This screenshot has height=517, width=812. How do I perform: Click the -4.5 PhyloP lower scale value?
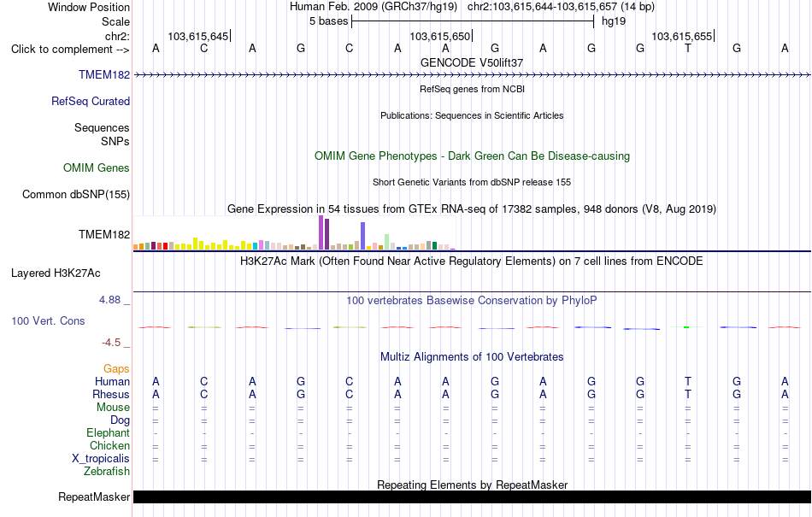point(111,343)
